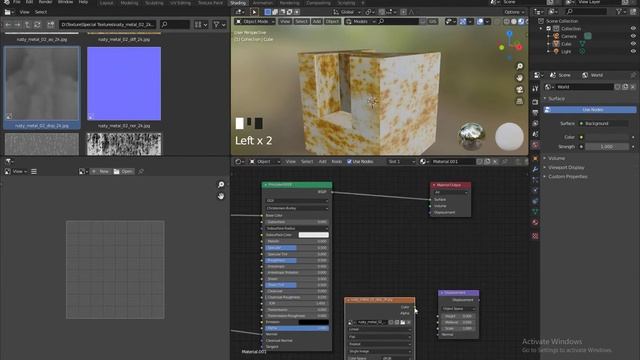Click pan hand icon in image editor
640x360 pixels.
coord(221,196)
